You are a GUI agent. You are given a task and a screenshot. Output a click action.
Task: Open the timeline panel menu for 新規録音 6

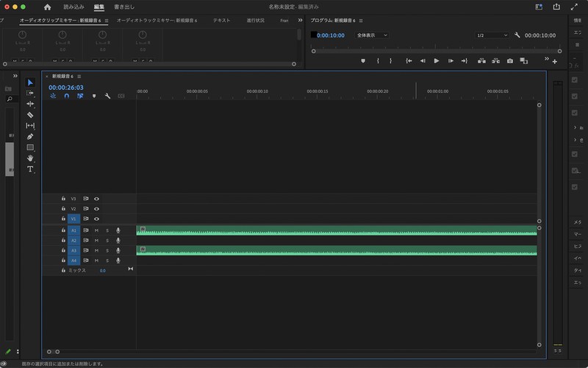(79, 77)
